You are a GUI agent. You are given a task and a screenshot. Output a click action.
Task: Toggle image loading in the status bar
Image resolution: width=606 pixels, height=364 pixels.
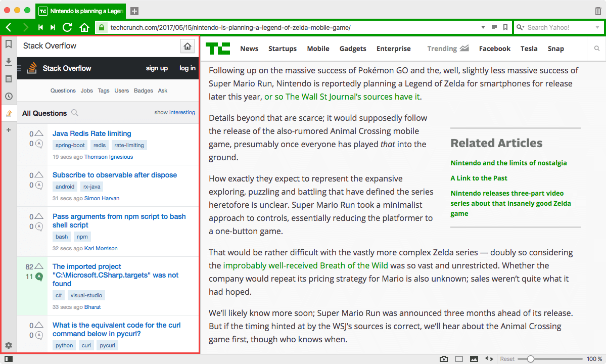pos(474,359)
